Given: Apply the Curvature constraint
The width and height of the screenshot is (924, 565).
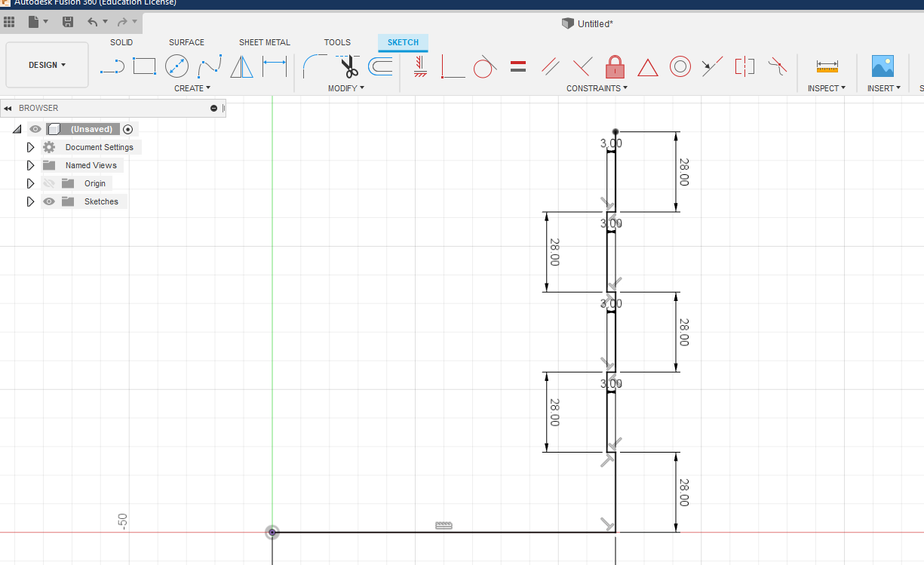Looking at the screenshot, I should click(x=777, y=66).
